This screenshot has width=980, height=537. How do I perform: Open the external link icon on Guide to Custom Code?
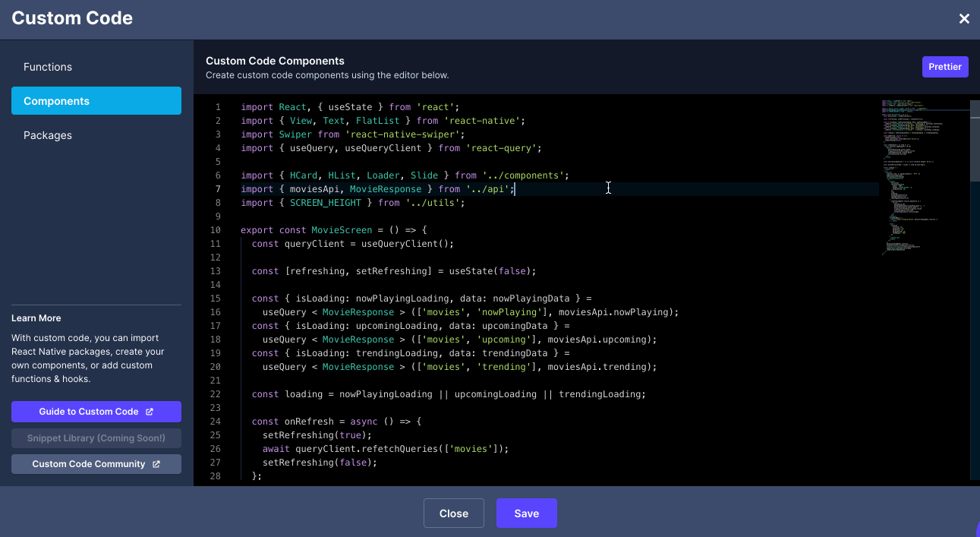[150, 412]
